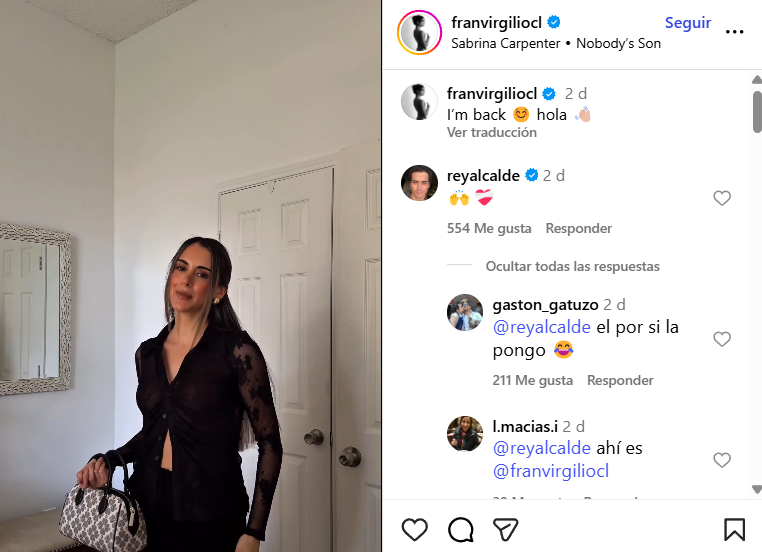Viewport: 762px width, 552px height.
Task: Open the three-dot more options menu
Action: click(734, 32)
